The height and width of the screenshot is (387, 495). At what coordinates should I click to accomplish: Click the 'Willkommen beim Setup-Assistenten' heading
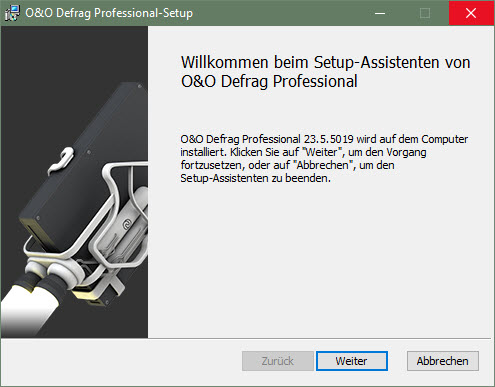click(x=325, y=72)
